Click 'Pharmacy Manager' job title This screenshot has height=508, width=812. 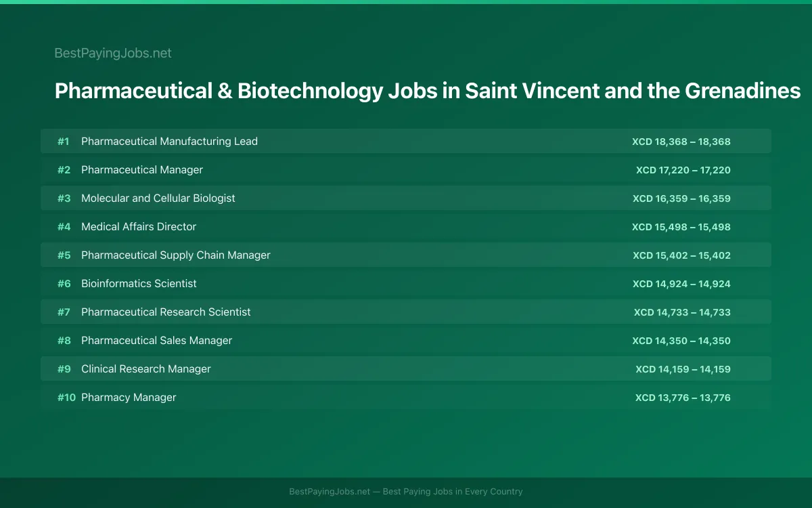129,398
